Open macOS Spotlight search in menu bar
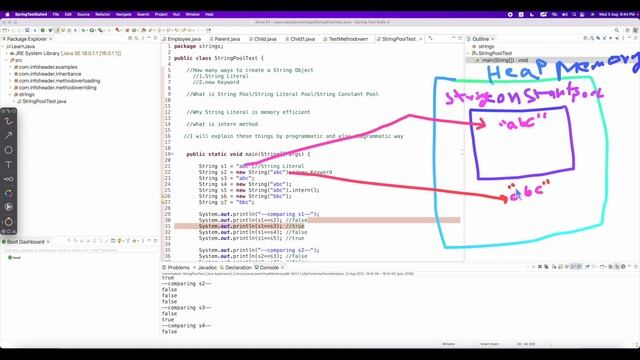The height and width of the screenshot is (360, 640). (x=574, y=14)
